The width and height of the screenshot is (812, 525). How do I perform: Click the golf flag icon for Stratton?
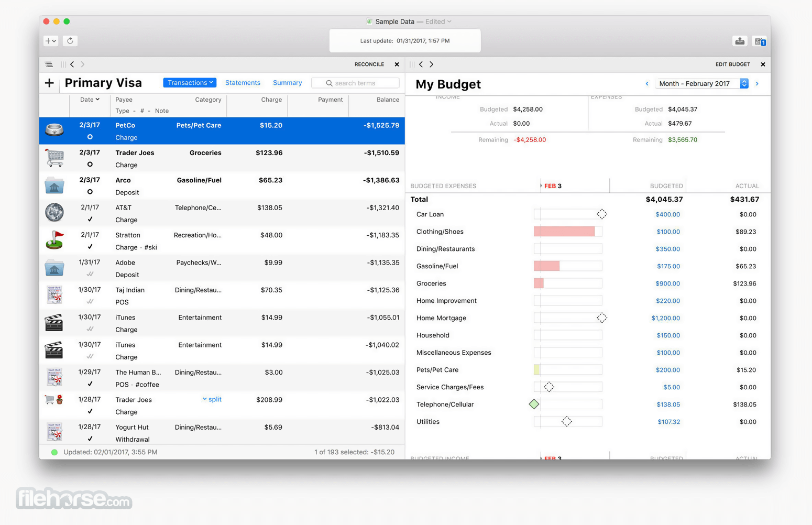coord(54,239)
